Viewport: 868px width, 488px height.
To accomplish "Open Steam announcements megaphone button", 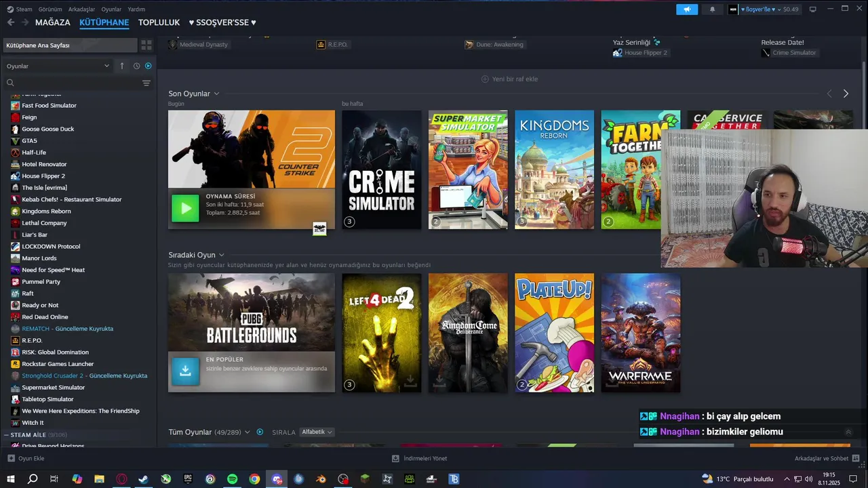I will [x=687, y=9].
